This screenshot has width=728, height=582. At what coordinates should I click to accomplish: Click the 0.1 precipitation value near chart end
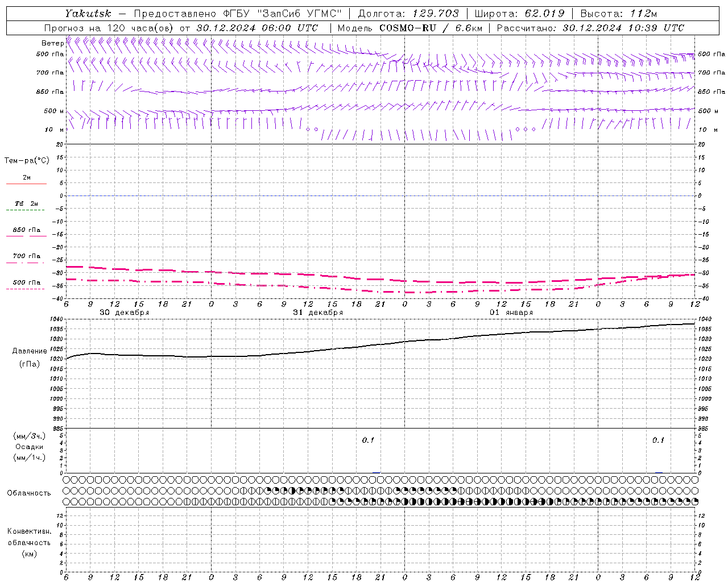[x=658, y=440]
